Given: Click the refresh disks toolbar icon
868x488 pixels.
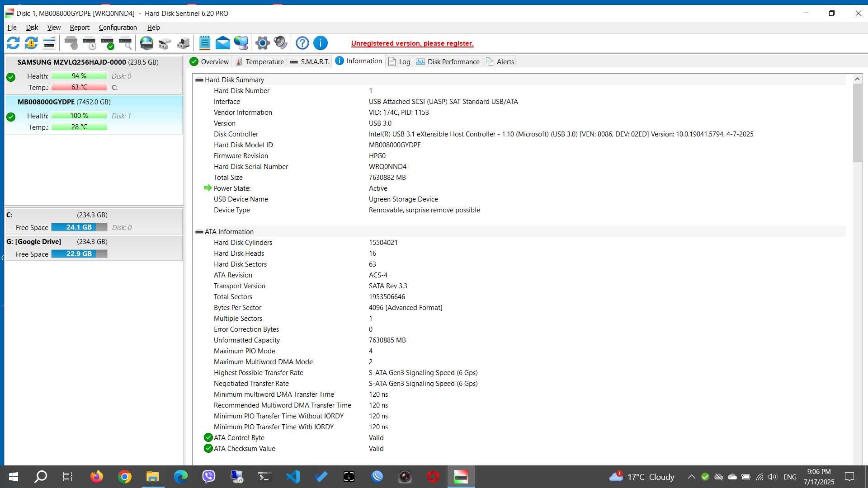Looking at the screenshot, I should [x=13, y=43].
